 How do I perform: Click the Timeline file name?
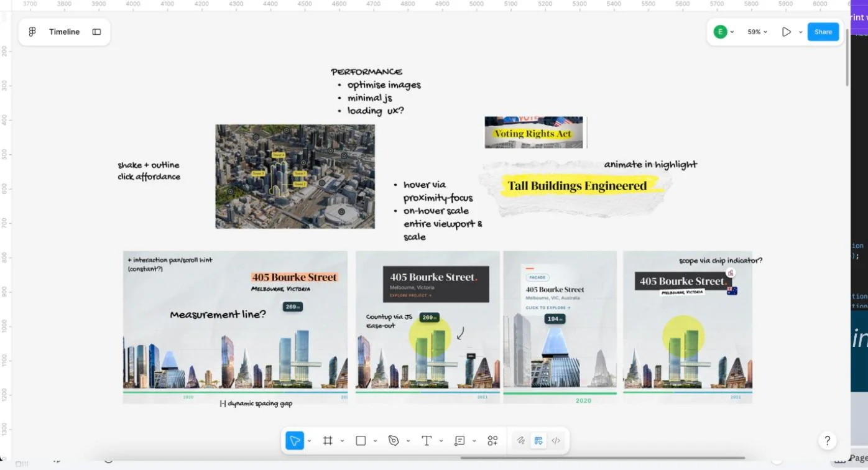point(65,32)
